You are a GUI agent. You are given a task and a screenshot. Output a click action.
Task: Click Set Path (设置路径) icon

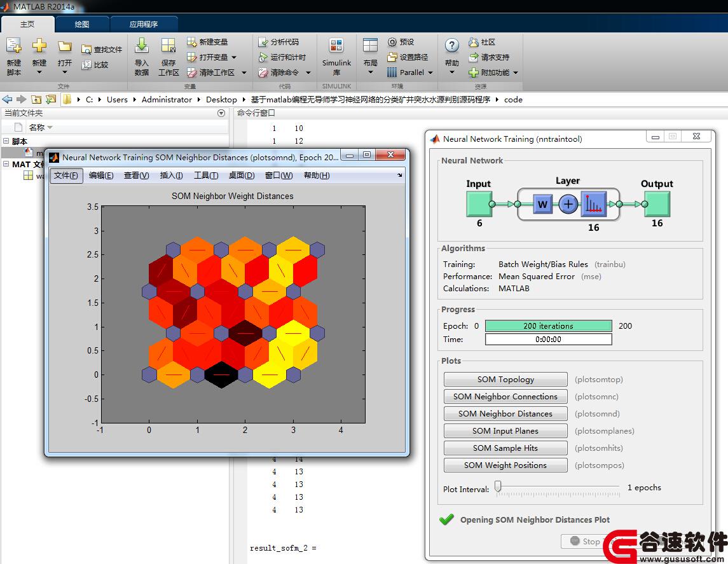392,57
